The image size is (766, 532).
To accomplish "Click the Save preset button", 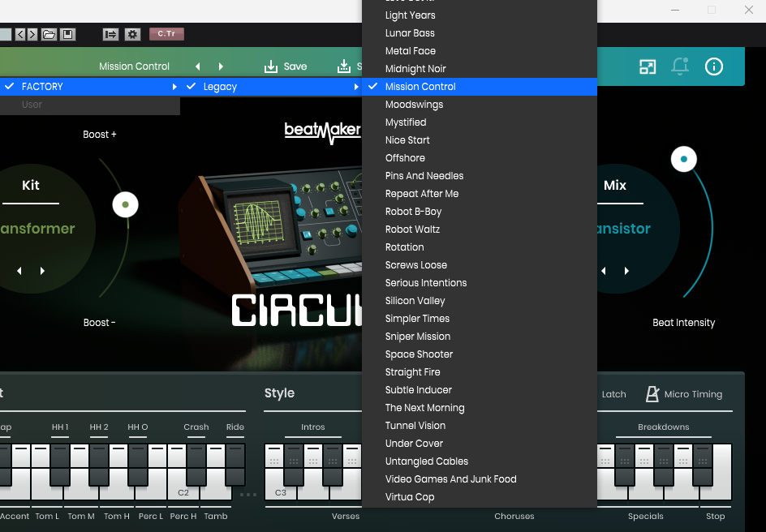I will [286, 66].
